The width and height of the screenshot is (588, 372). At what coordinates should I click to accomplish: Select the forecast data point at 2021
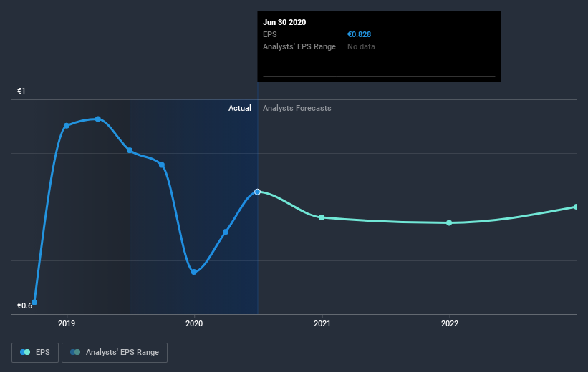click(322, 217)
